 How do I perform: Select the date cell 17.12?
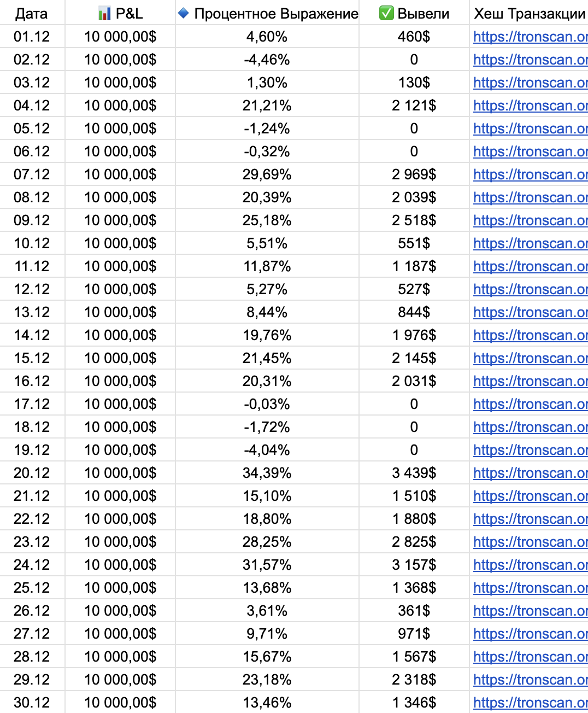coord(32,404)
